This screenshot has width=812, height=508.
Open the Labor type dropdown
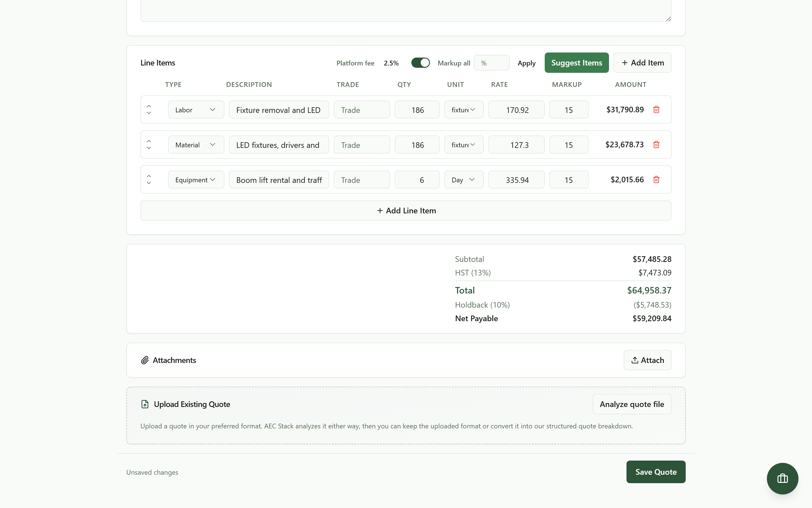[196, 110]
